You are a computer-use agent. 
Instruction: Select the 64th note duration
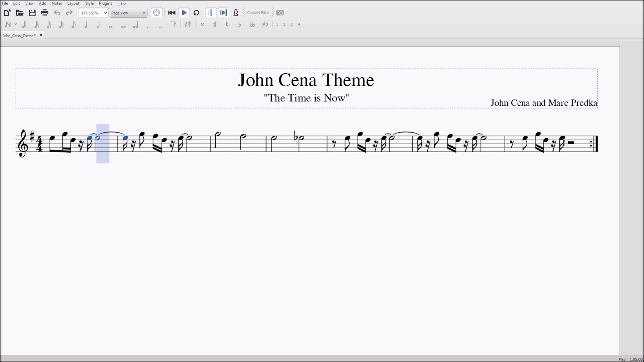37,24
